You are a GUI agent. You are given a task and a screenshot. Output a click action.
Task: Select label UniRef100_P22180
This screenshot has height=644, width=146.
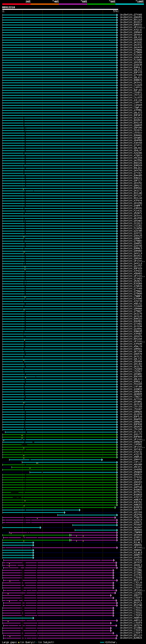point(131,55)
